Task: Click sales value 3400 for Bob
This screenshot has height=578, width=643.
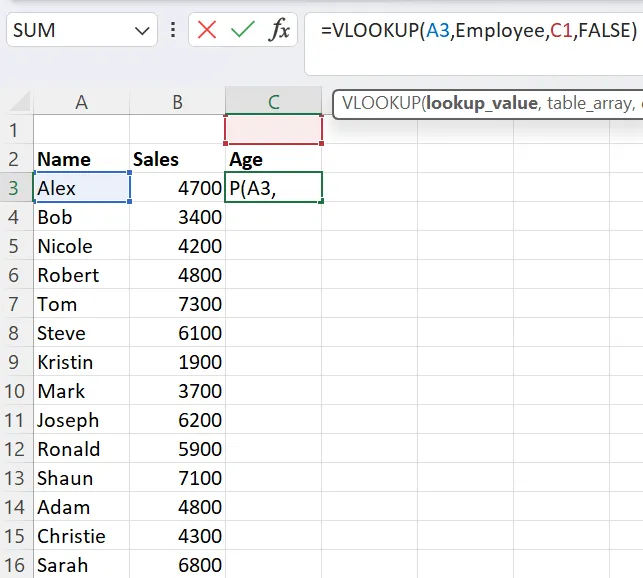Action: tap(177, 217)
